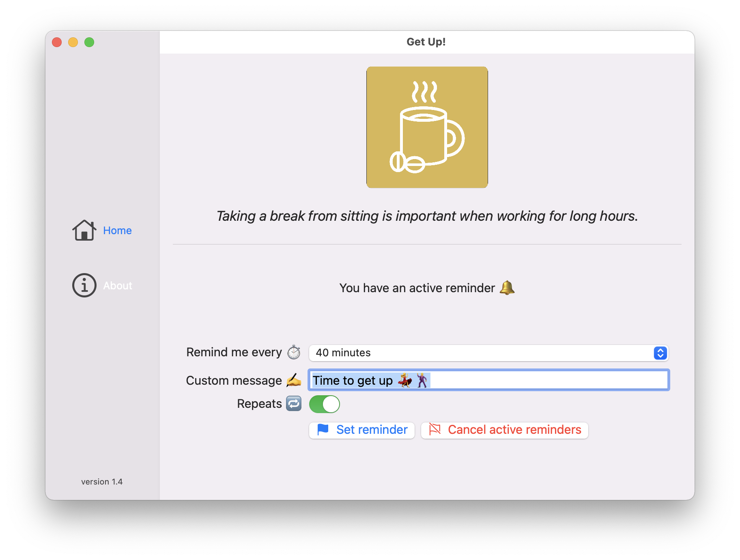
Task: Click inside the custom message text field
Action: click(x=487, y=380)
